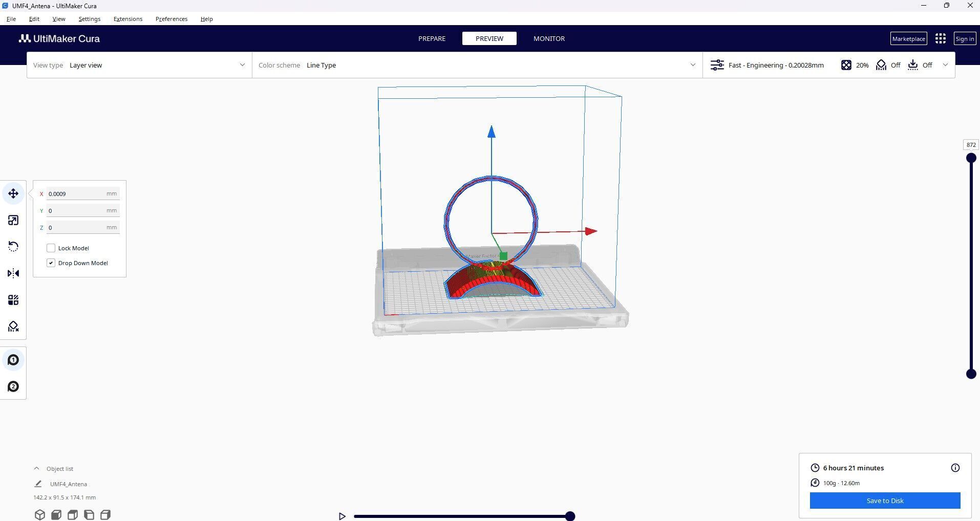980x521 pixels.
Task: Open the Preferences menu
Action: [x=172, y=19]
